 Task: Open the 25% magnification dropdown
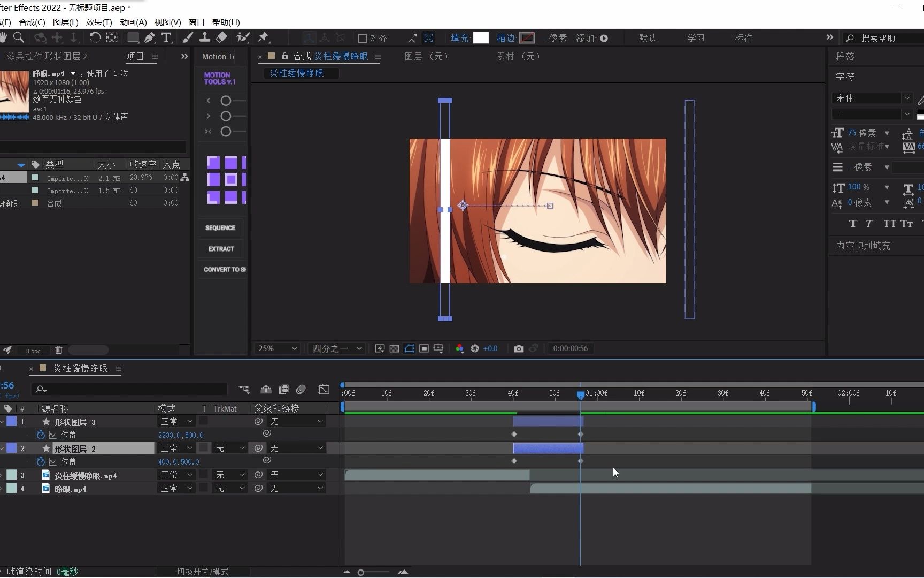coord(277,348)
